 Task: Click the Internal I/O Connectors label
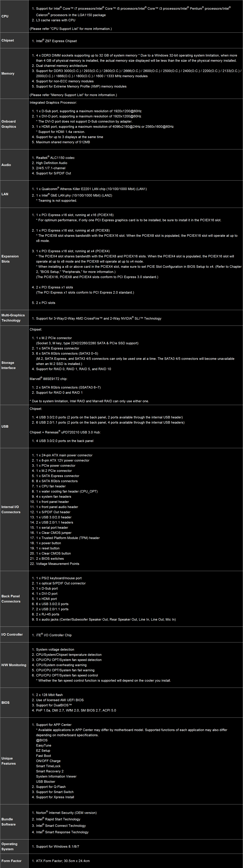(11, 509)
